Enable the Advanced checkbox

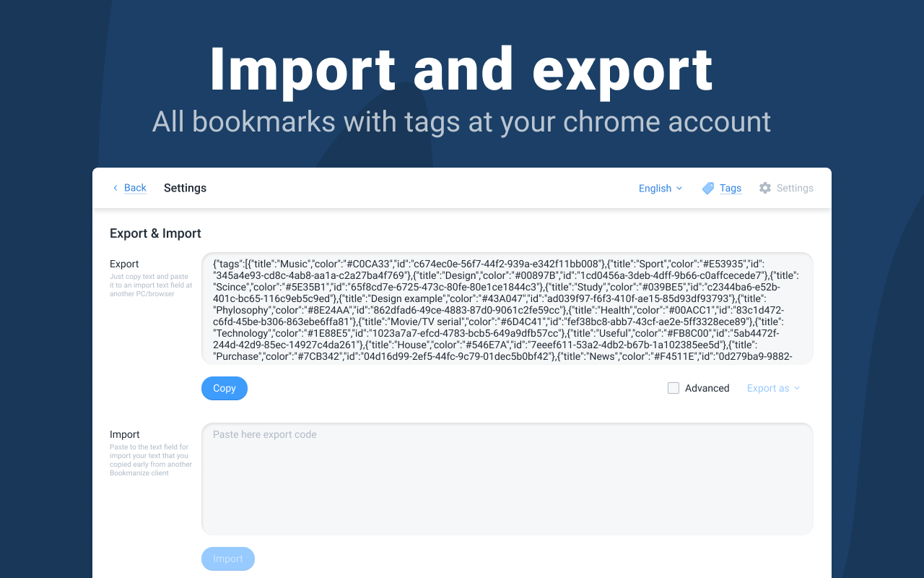coord(674,388)
